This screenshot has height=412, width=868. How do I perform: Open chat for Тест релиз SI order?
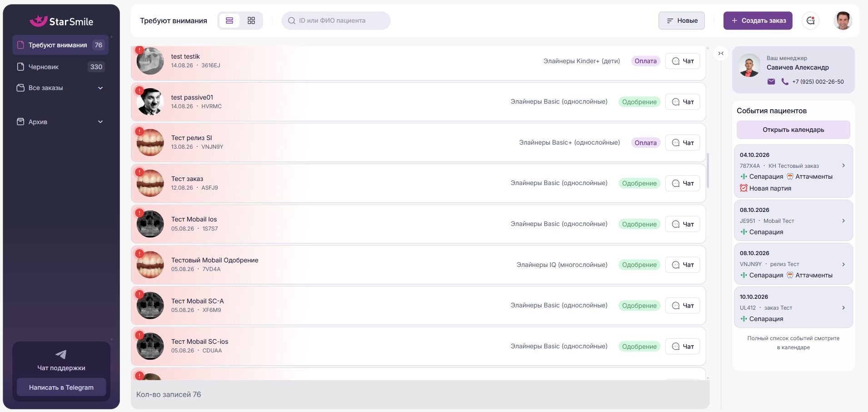click(x=682, y=143)
